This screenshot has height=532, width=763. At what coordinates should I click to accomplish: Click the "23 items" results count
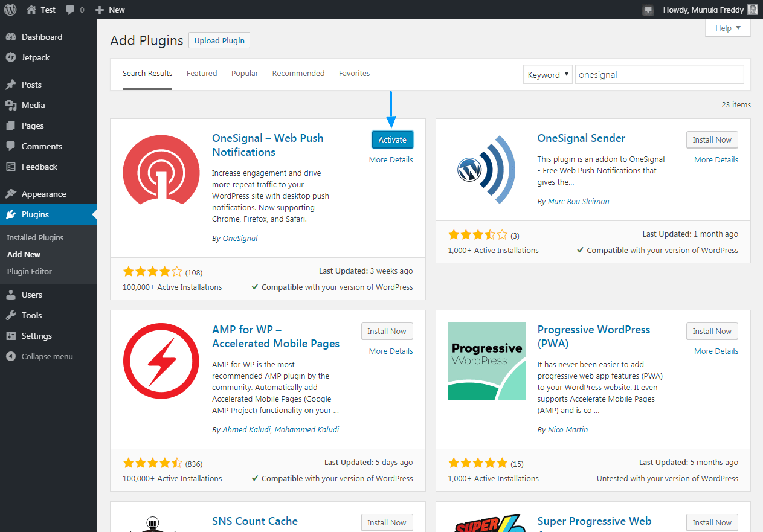coord(736,104)
